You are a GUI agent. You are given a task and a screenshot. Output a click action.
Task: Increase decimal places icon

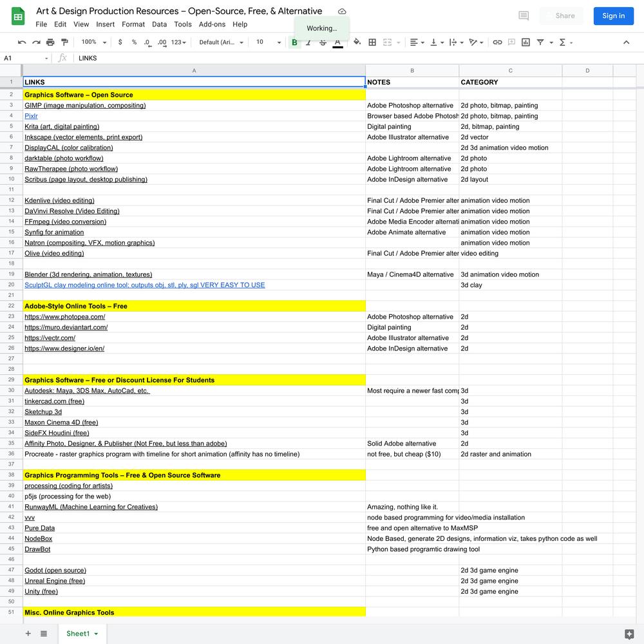point(162,43)
